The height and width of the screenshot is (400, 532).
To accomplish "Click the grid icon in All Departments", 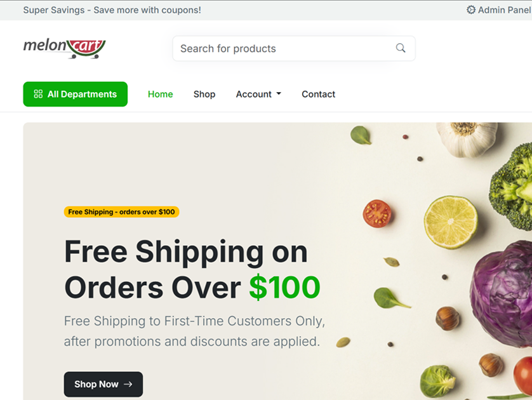I will point(38,94).
